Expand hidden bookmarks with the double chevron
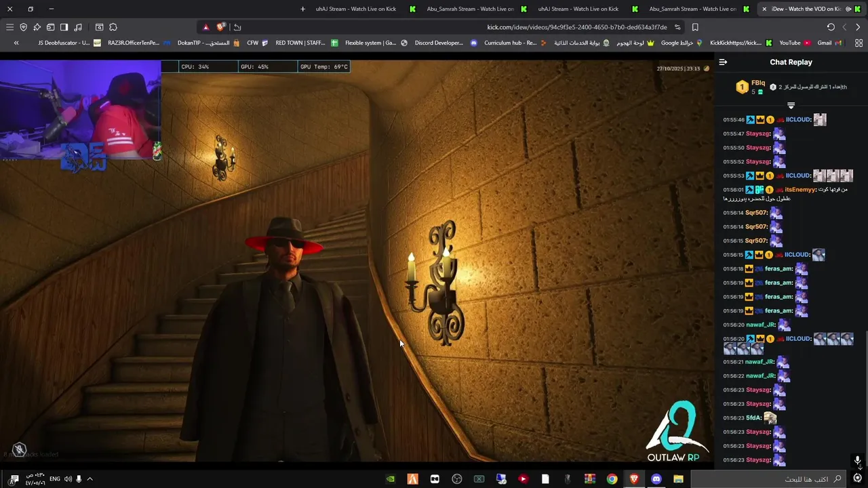Screen dimensions: 868x488 pos(16,43)
